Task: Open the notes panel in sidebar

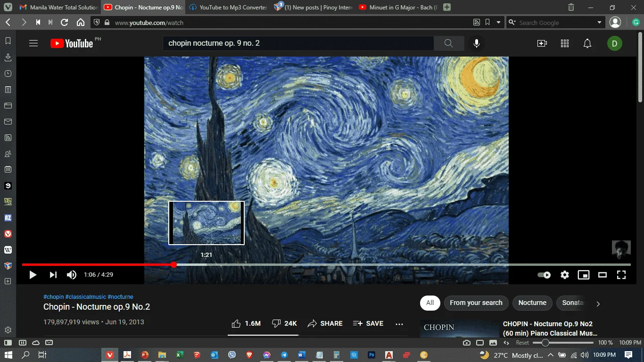Action: point(8,90)
